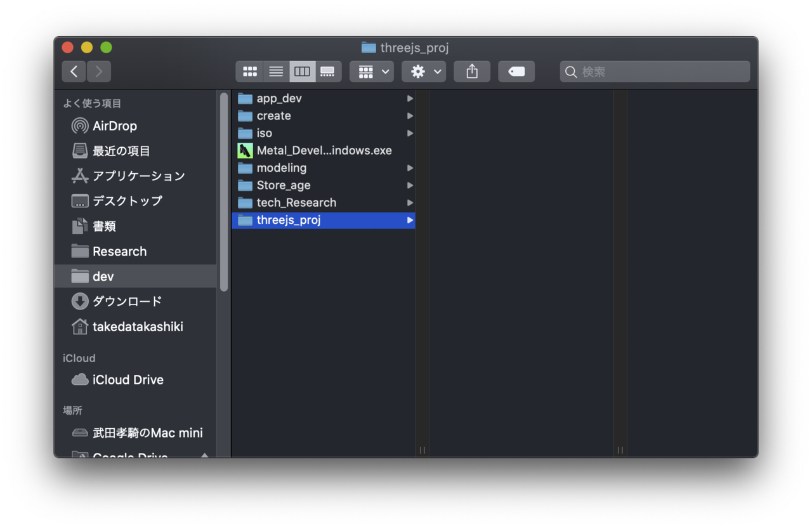
Task: Click the arrow beside iso
Action: [x=410, y=133]
